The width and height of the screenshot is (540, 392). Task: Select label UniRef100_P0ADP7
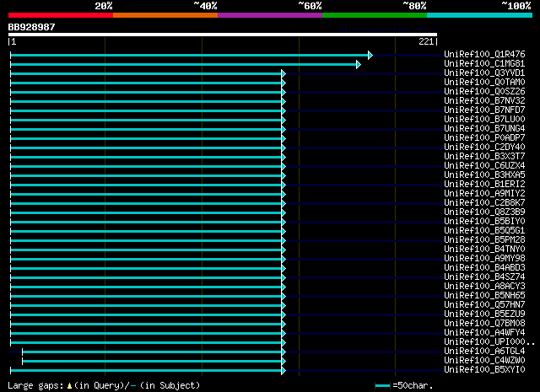484,137
